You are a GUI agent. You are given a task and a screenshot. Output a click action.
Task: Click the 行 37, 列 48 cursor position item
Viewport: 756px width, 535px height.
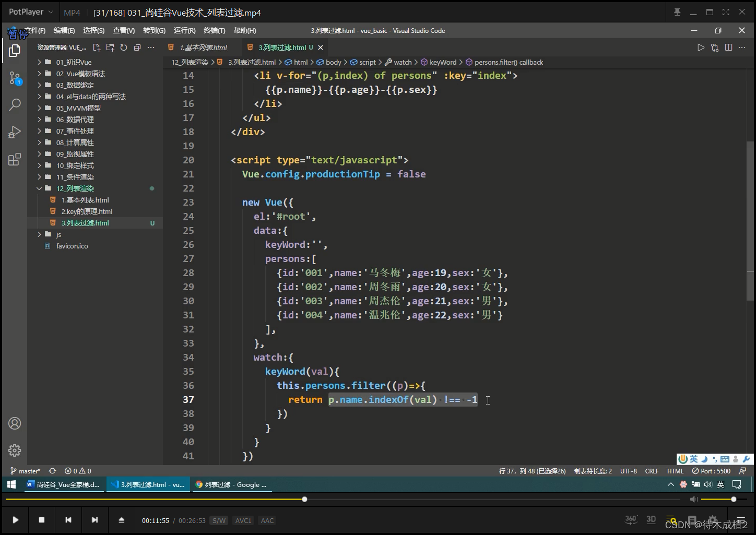[x=532, y=471]
